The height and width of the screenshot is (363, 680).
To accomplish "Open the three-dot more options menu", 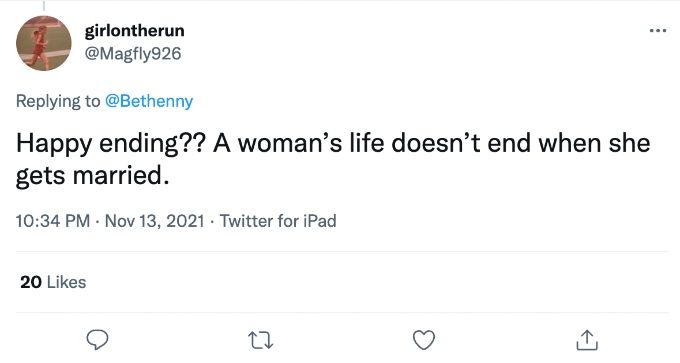I will (658, 30).
